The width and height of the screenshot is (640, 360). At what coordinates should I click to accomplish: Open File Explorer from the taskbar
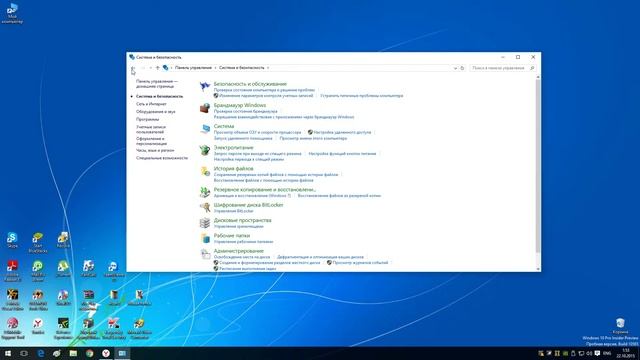[73, 353]
